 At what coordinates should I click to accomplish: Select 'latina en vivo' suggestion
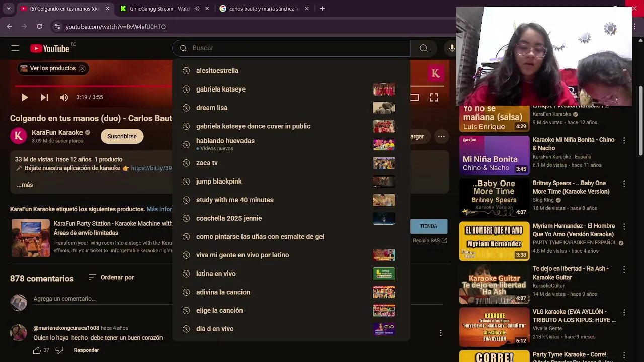(x=291, y=274)
